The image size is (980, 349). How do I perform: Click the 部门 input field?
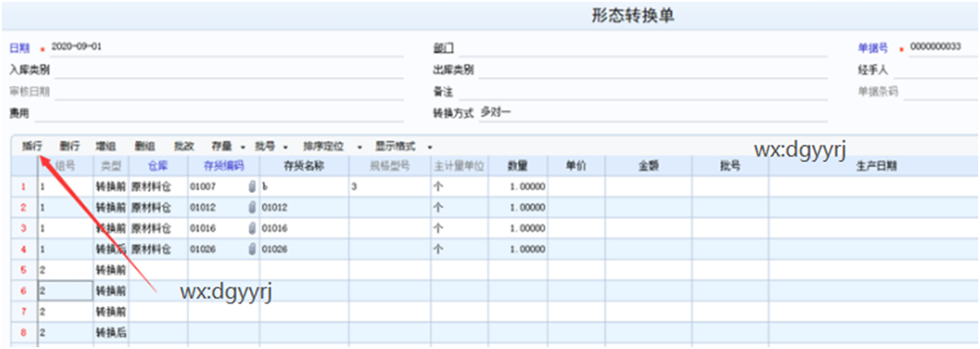pos(642,48)
